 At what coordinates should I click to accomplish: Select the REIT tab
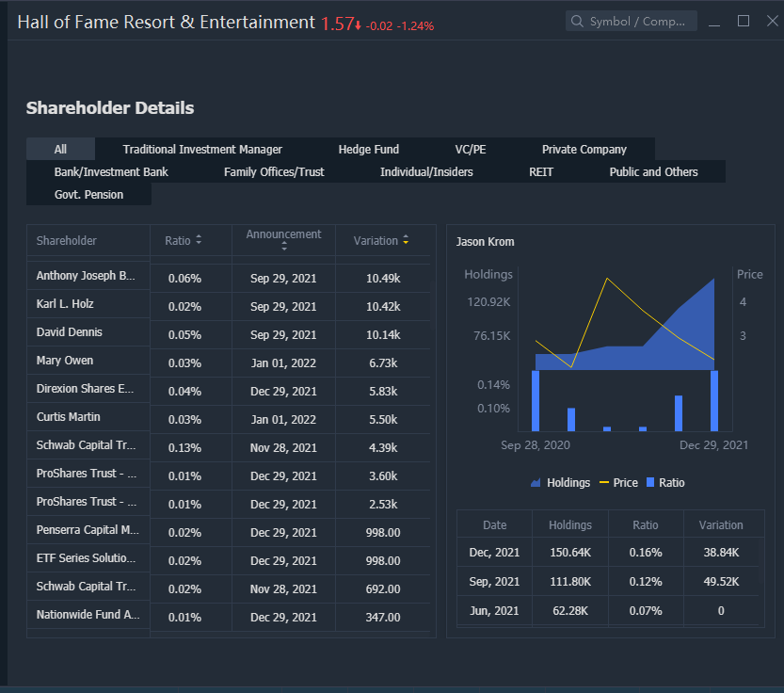[x=541, y=171]
